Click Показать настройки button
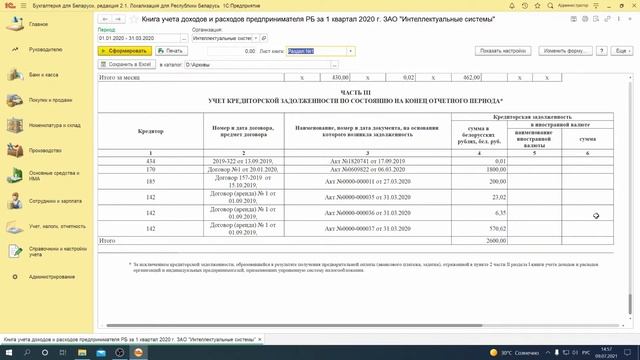Screen dimensions: 640x360 [503, 51]
